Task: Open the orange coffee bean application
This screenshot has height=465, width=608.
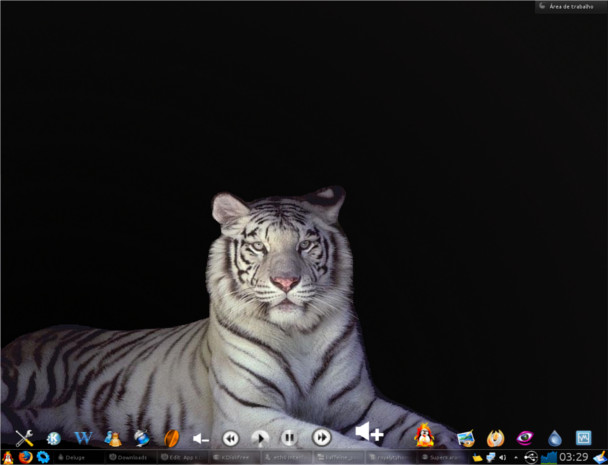Action: [x=171, y=438]
